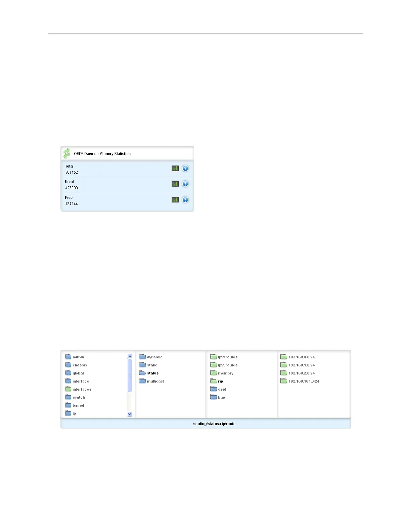Open route 192.168.0.0/24
The image size is (411, 532).
point(298,357)
